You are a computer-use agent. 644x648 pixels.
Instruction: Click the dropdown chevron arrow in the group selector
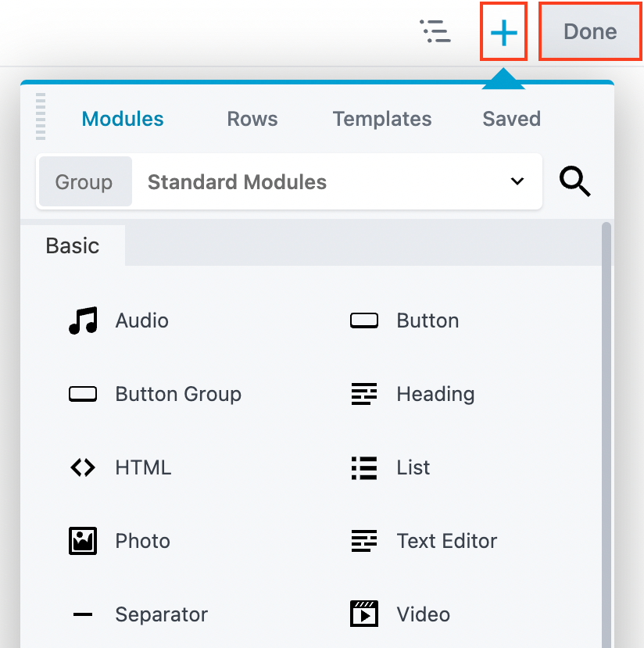click(x=517, y=182)
